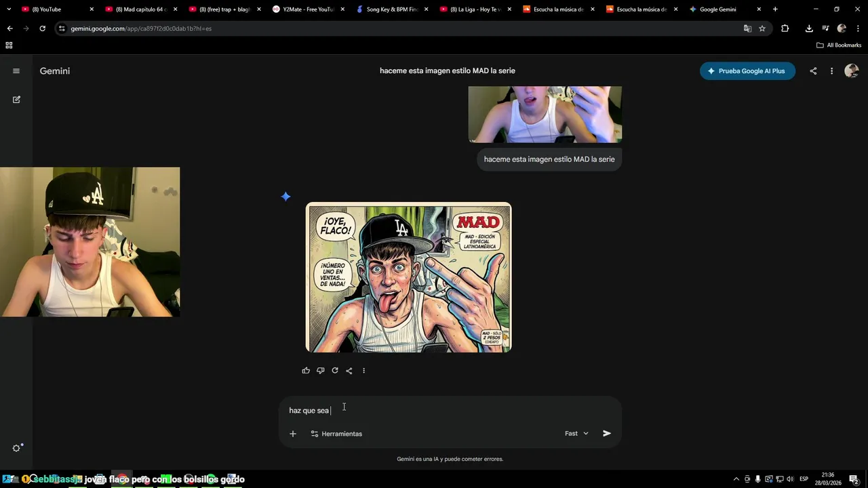The height and width of the screenshot is (488, 868).
Task: Open the media control icon in the toolbar
Action: coord(825,28)
